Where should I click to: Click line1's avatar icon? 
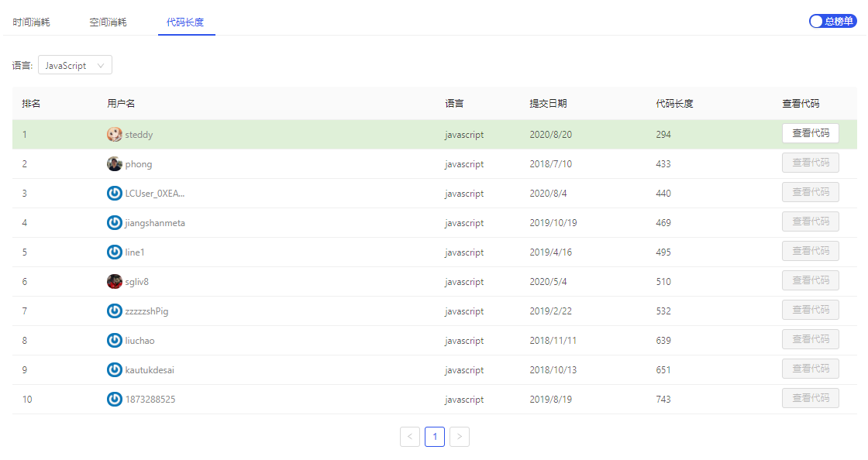(x=114, y=252)
